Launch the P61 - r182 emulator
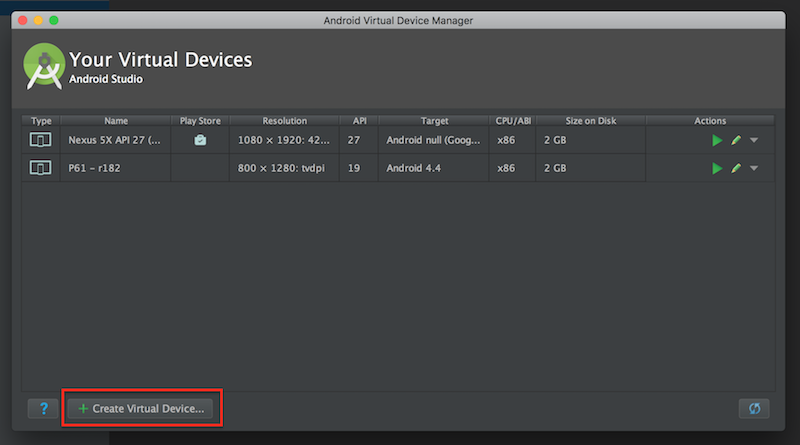800x445 pixels. [x=717, y=168]
